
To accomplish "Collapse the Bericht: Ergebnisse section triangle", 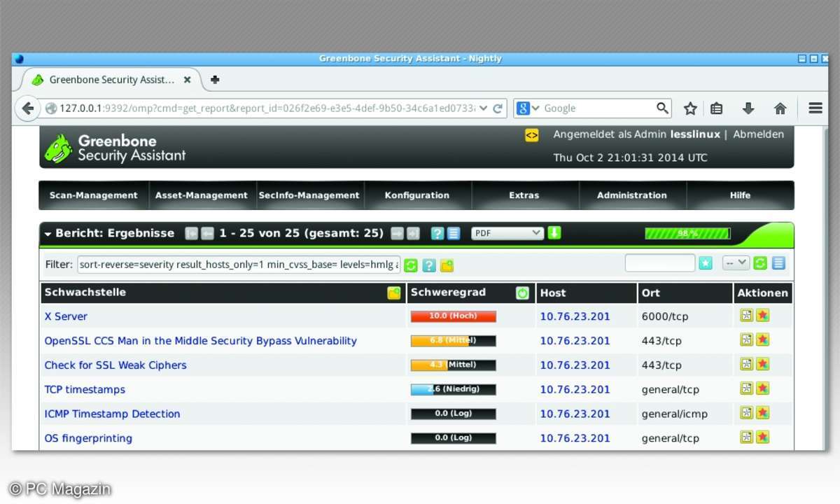I will pos(48,234).
